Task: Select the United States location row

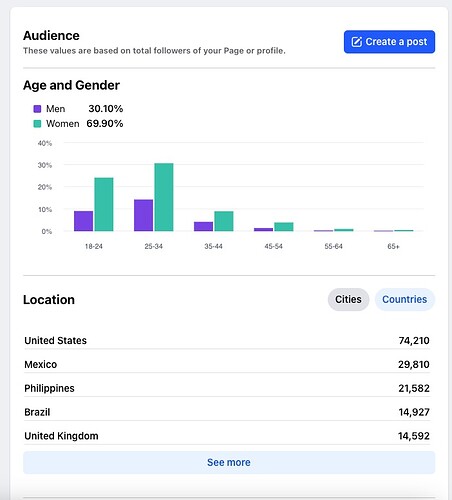Action: [x=227, y=340]
